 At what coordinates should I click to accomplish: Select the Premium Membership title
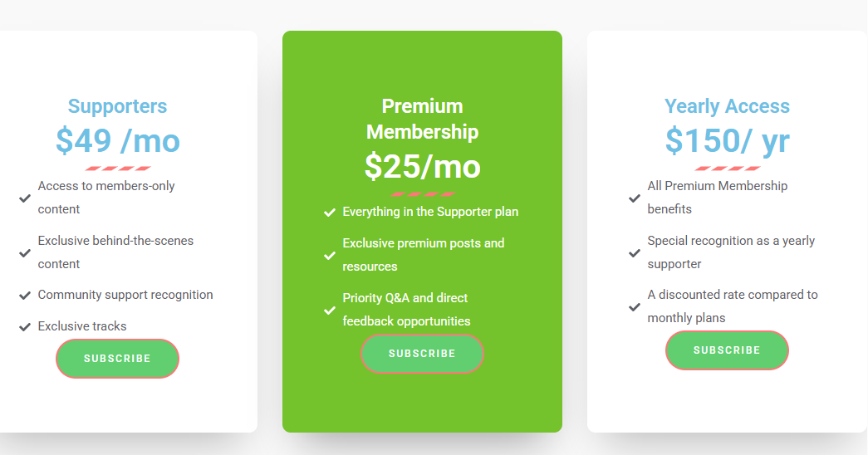coord(423,119)
